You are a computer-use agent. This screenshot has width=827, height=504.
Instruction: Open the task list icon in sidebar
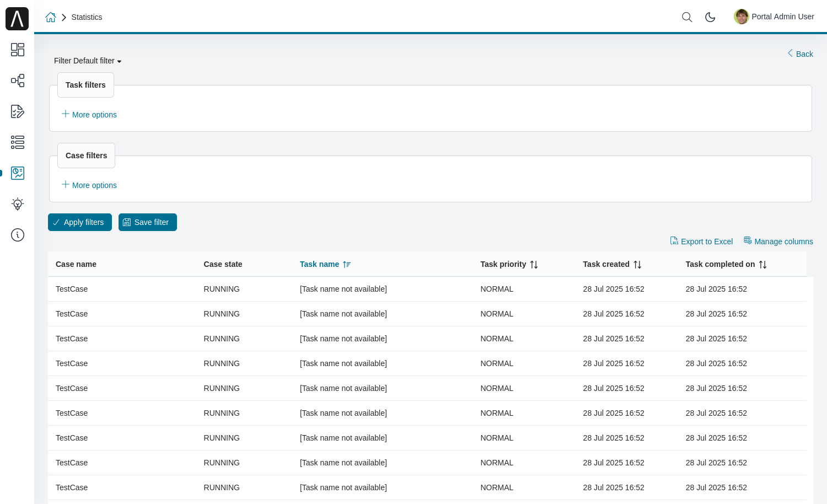coord(18,111)
